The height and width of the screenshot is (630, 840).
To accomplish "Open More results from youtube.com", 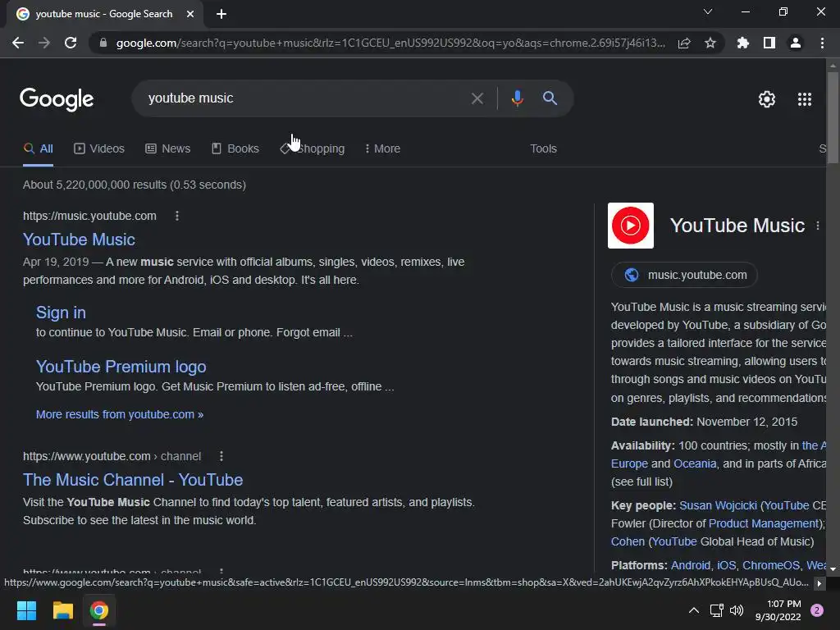I will [x=120, y=414].
